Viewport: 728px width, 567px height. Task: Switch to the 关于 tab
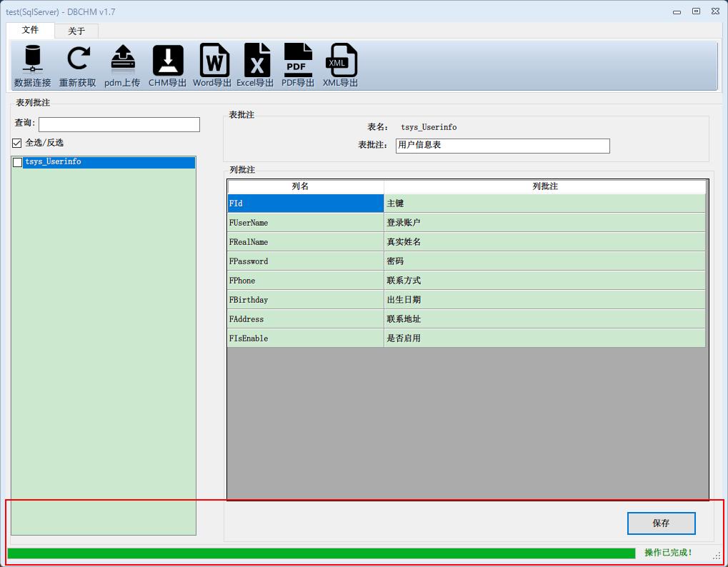[76, 31]
